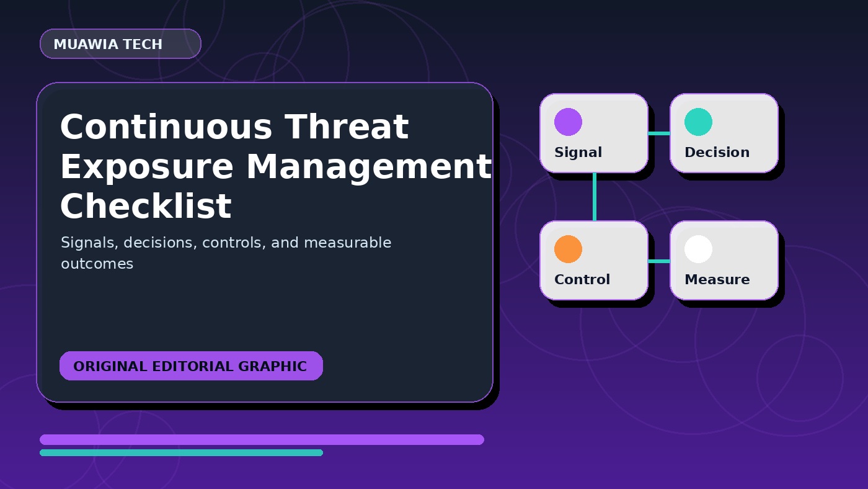Select the white Measure circle icon
868x489 pixels.
tap(698, 249)
